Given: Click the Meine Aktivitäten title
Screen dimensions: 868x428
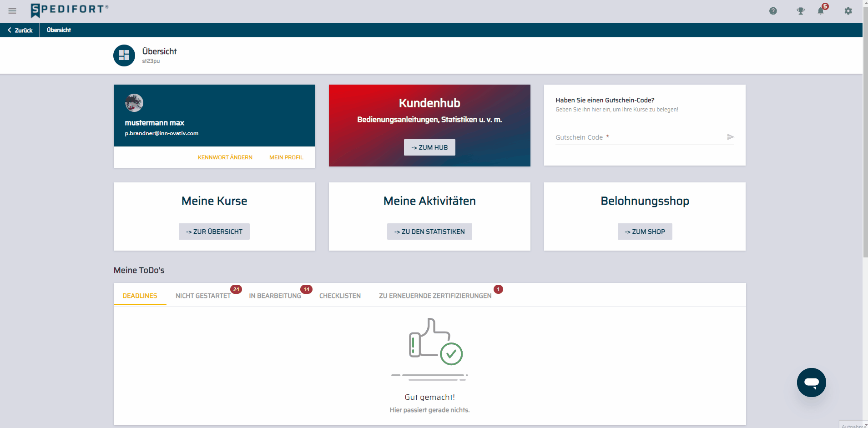Looking at the screenshot, I should (429, 201).
